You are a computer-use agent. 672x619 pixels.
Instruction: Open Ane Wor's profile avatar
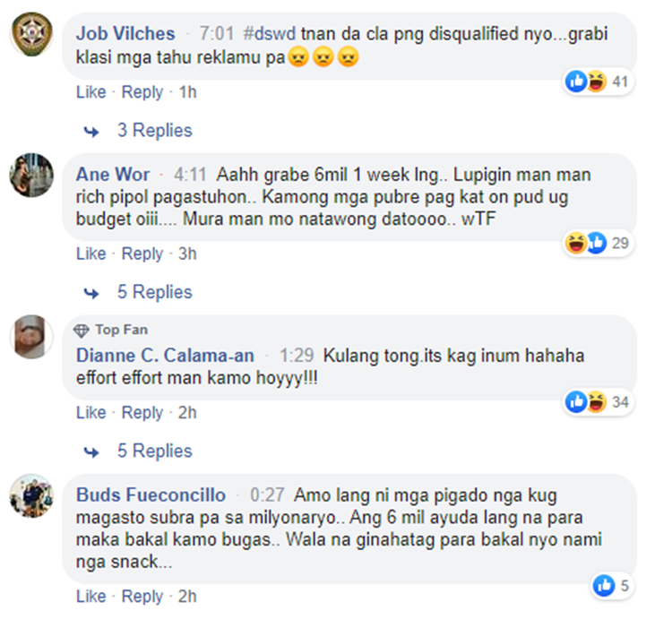(31, 175)
